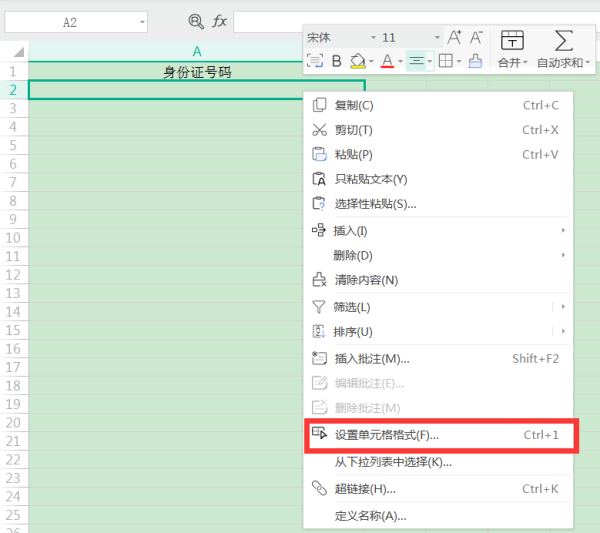Open 超链接(H)... menu entry
The width and height of the screenshot is (600, 533).
click(x=438, y=489)
